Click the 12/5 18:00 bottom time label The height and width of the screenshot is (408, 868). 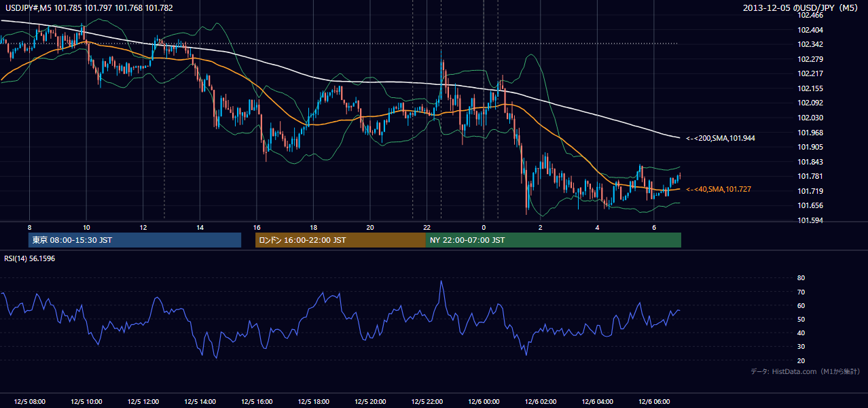coord(313,402)
